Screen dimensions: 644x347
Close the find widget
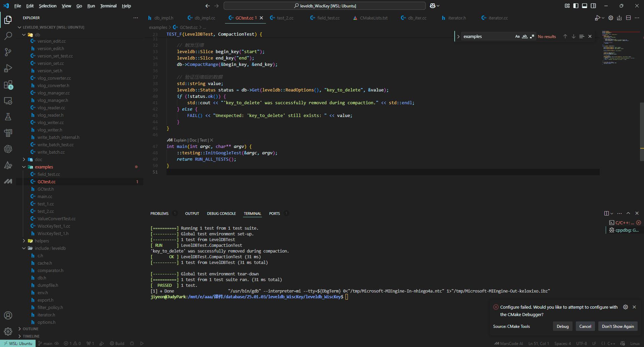point(590,36)
